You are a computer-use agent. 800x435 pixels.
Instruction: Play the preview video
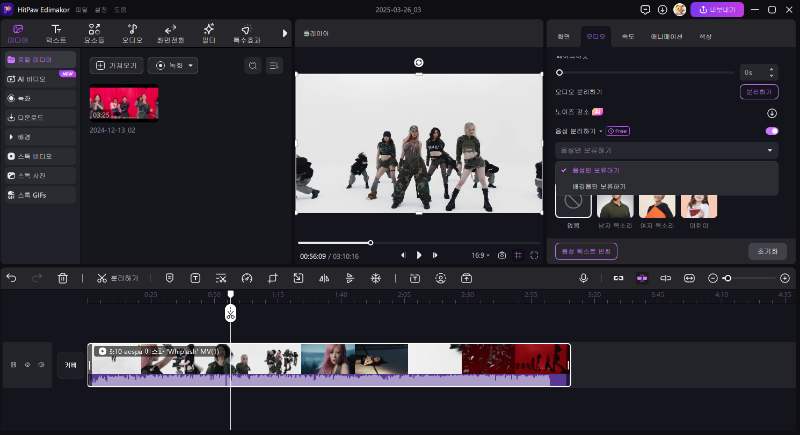[419, 255]
